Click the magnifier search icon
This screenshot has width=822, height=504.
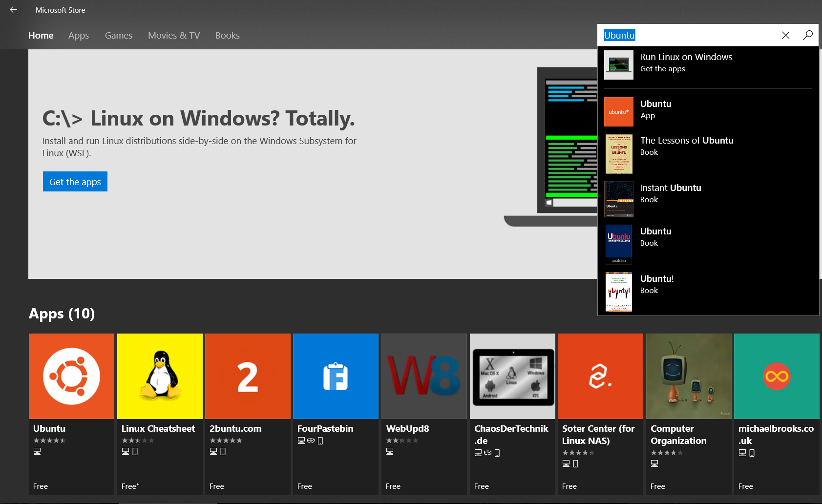[x=808, y=35]
